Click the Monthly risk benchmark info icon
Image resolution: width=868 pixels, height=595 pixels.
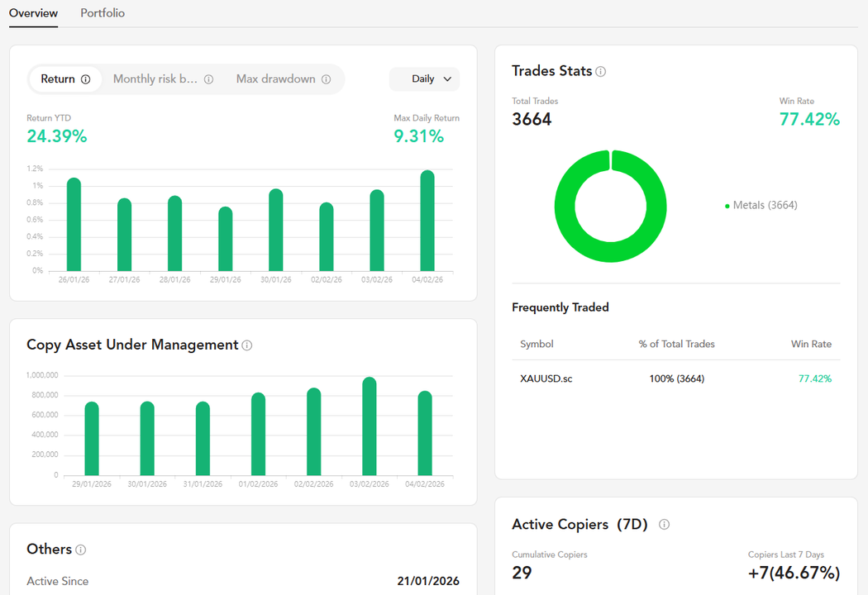pyautogui.click(x=207, y=79)
